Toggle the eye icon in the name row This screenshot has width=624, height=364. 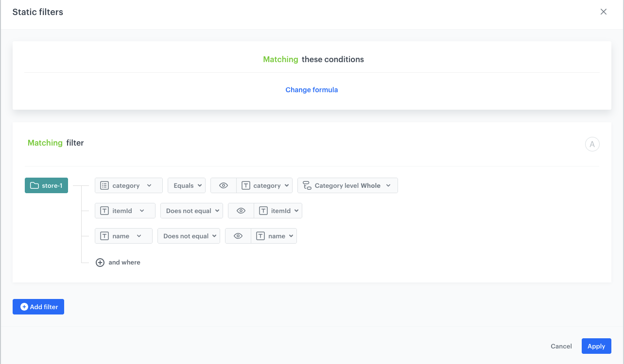tap(238, 236)
